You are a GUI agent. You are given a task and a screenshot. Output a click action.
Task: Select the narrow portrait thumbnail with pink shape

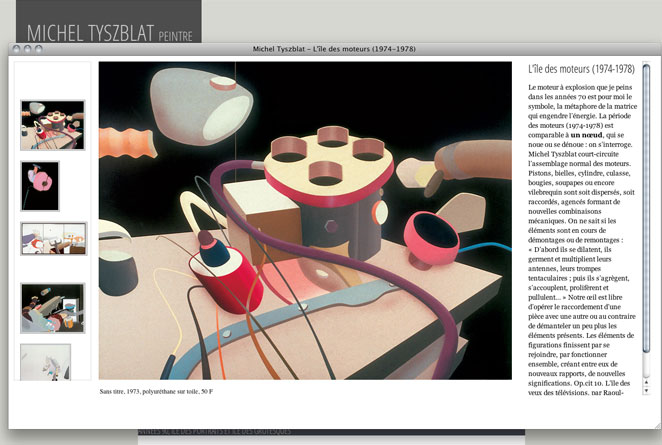[x=40, y=185]
